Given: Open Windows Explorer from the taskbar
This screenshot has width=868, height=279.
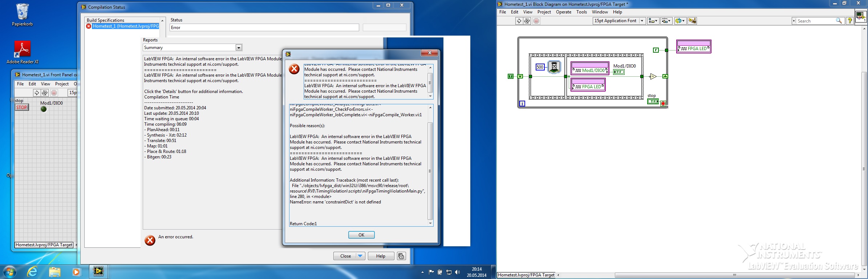Looking at the screenshot, I should (54, 271).
